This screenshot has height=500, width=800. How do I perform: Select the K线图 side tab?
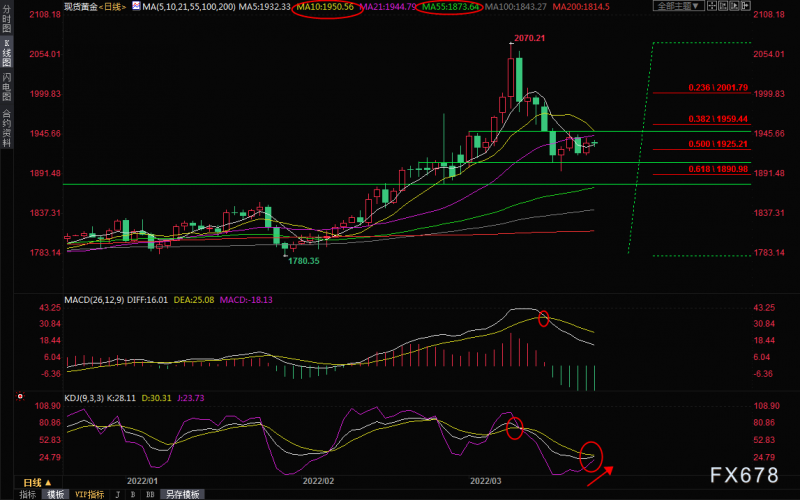(x=7, y=53)
